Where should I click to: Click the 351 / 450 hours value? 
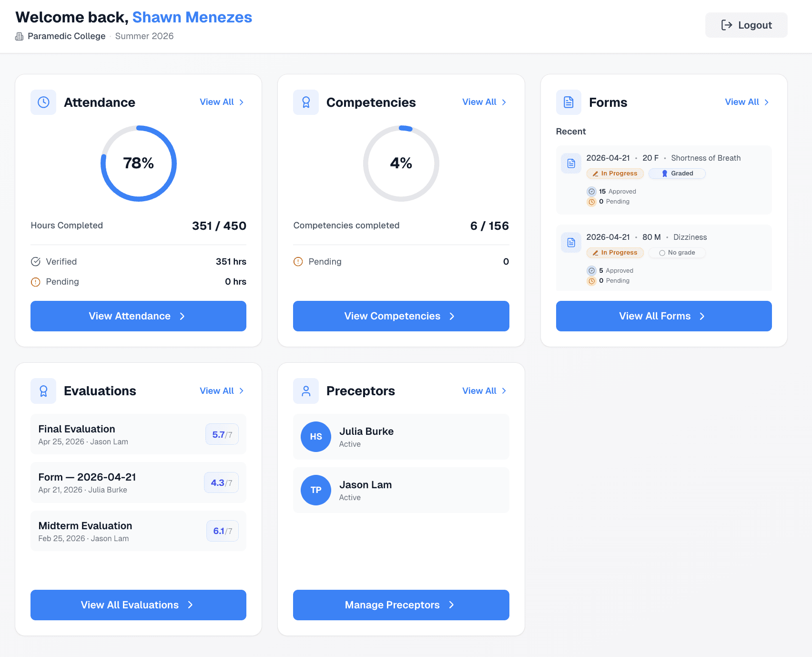click(219, 226)
